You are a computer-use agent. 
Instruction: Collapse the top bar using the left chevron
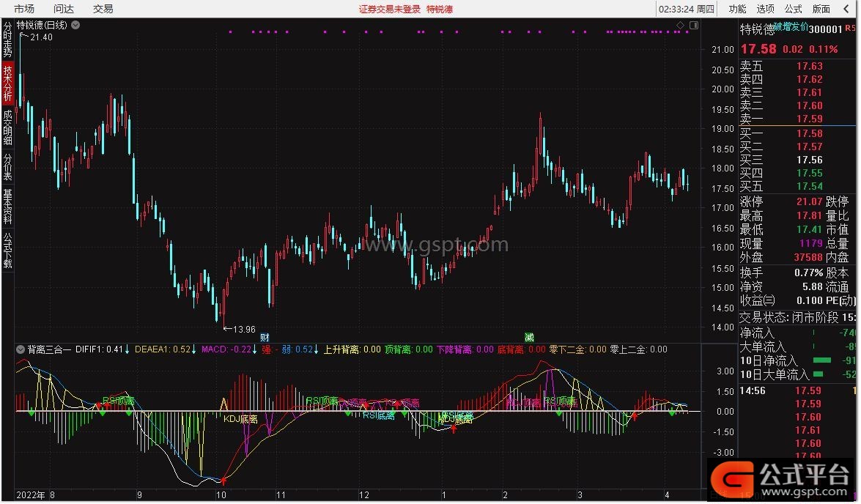point(846,9)
